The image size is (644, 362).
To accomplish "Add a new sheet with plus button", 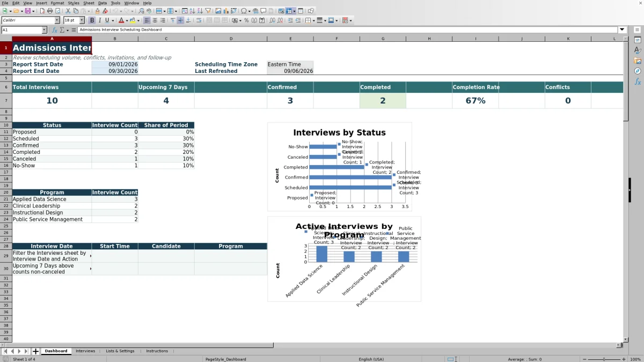I will coord(35,351).
